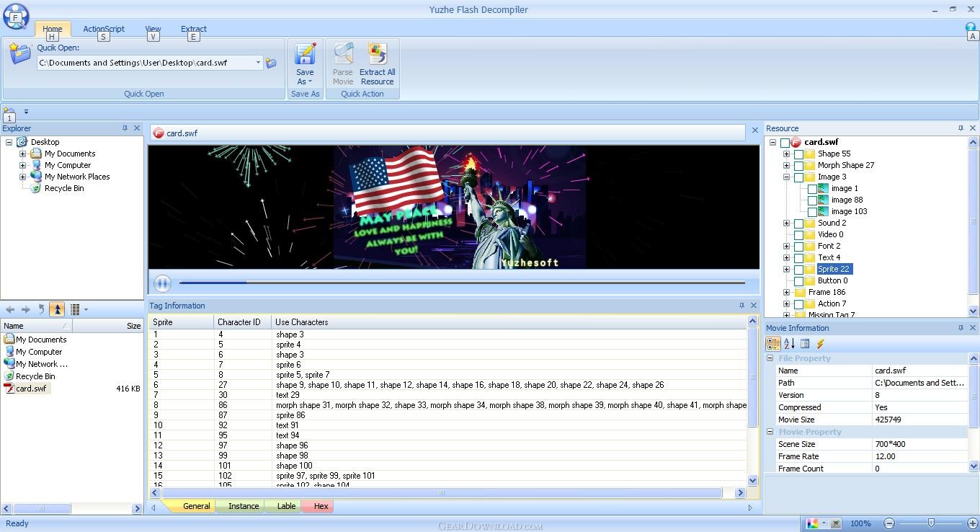Switch to the Hex tab
This screenshot has width=980, height=532.
pos(321,506)
